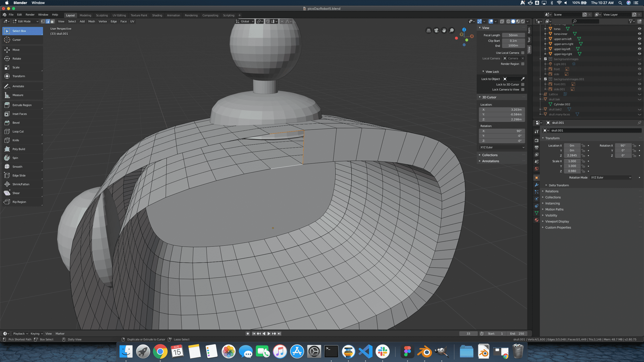This screenshot has height=362, width=644.
Task: Expand the Relations section
Action: coord(552,191)
